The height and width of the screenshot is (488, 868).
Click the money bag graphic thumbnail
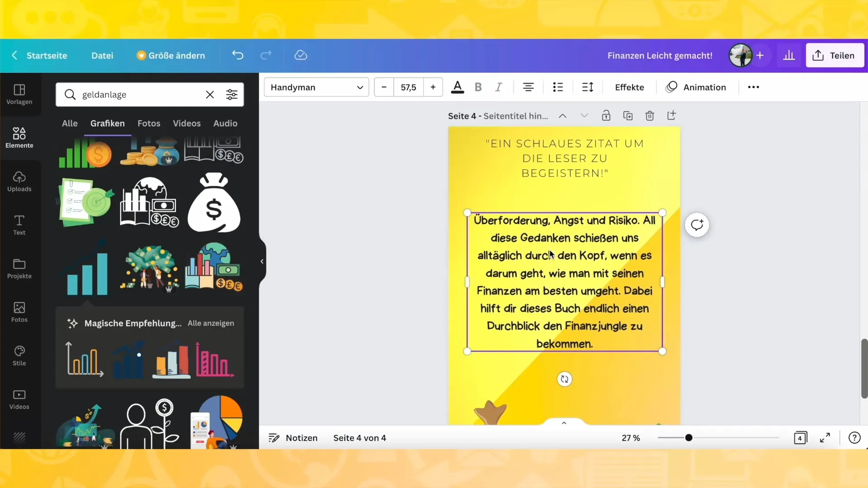214,202
